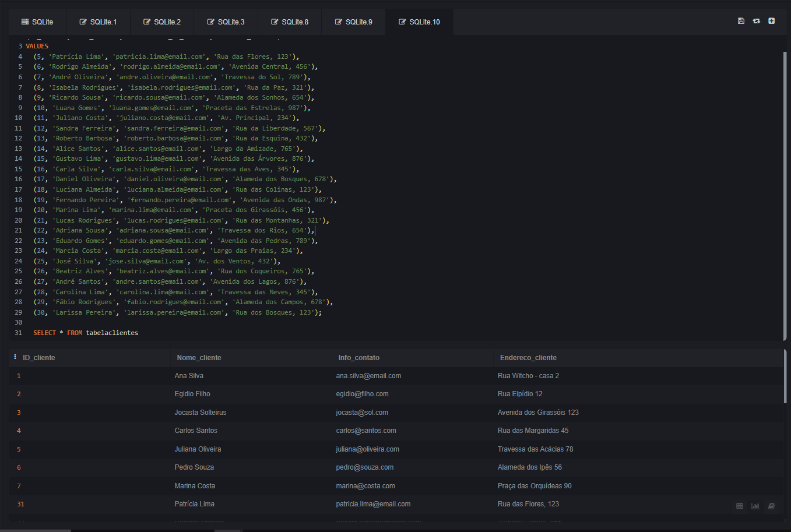Click the 'Larissa Pereira' code line
Screen dimensions: 791x532
(178, 312)
